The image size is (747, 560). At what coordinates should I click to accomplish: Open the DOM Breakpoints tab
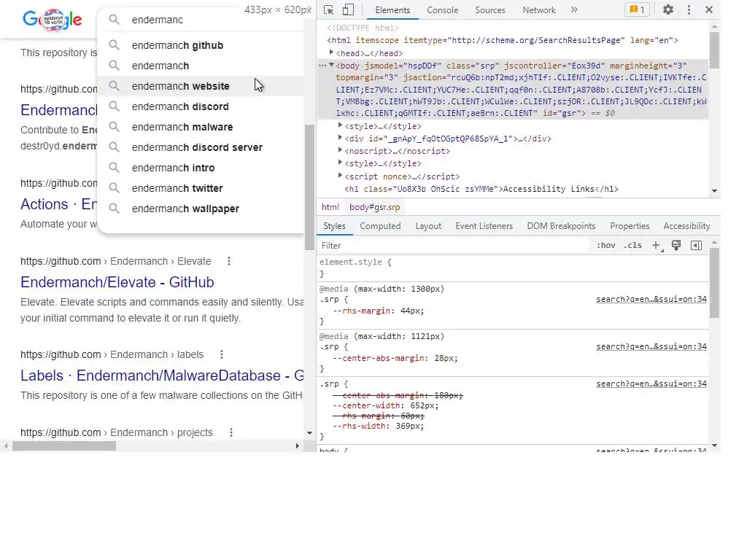pos(561,226)
